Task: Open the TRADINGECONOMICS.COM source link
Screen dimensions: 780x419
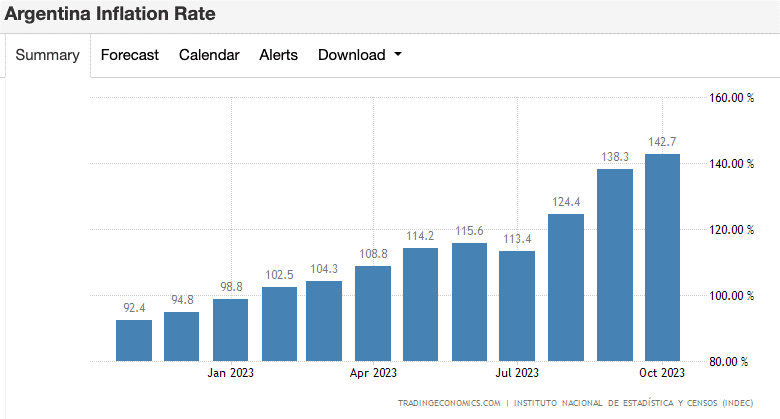Action: [x=448, y=403]
